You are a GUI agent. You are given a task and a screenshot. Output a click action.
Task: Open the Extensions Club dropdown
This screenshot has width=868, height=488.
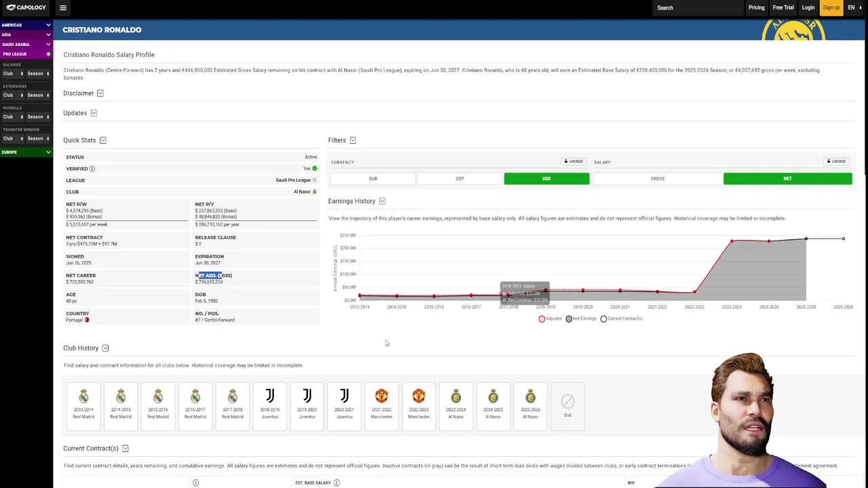tap(13, 95)
